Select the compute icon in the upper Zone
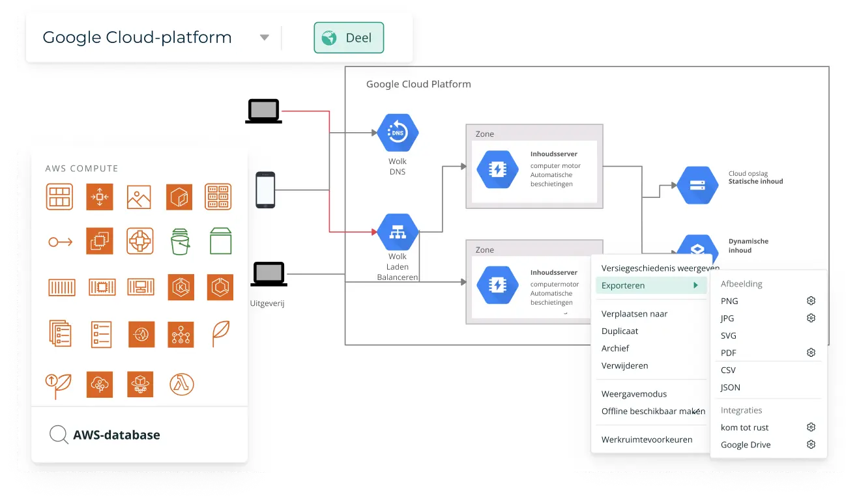 click(x=497, y=169)
